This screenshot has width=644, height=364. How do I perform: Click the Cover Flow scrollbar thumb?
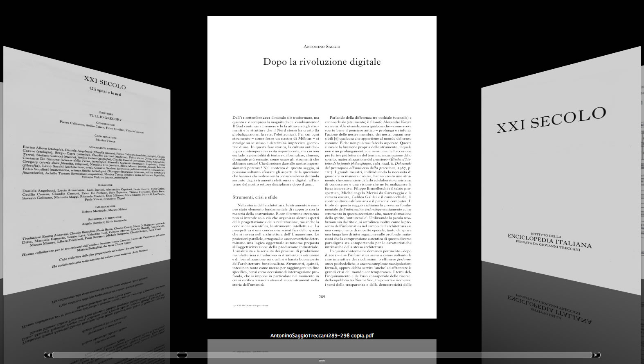point(182,355)
